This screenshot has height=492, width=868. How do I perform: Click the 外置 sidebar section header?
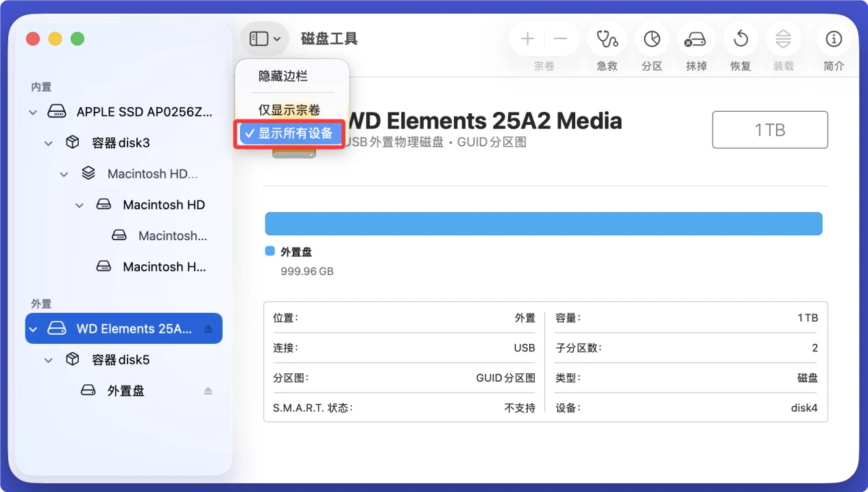41,303
